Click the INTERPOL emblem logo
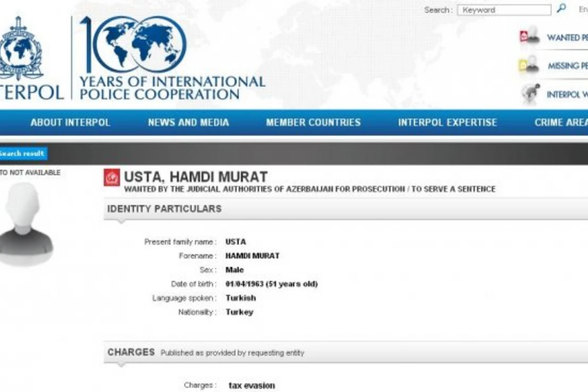This screenshot has height=392, width=588. [x=21, y=49]
